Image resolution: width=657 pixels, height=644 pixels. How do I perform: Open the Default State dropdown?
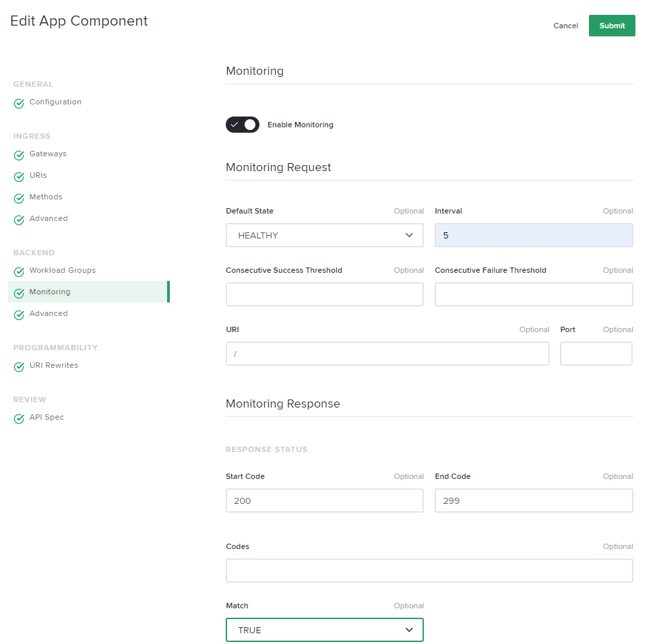click(x=324, y=236)
